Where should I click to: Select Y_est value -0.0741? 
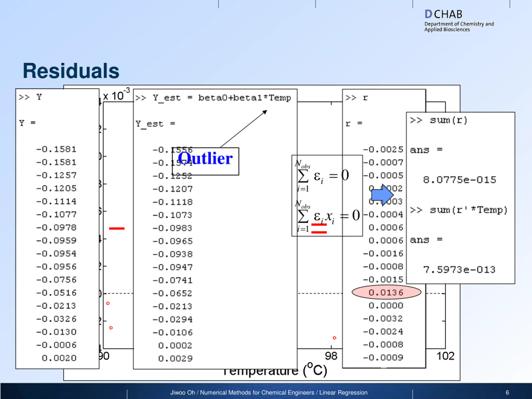coord(173,280)
